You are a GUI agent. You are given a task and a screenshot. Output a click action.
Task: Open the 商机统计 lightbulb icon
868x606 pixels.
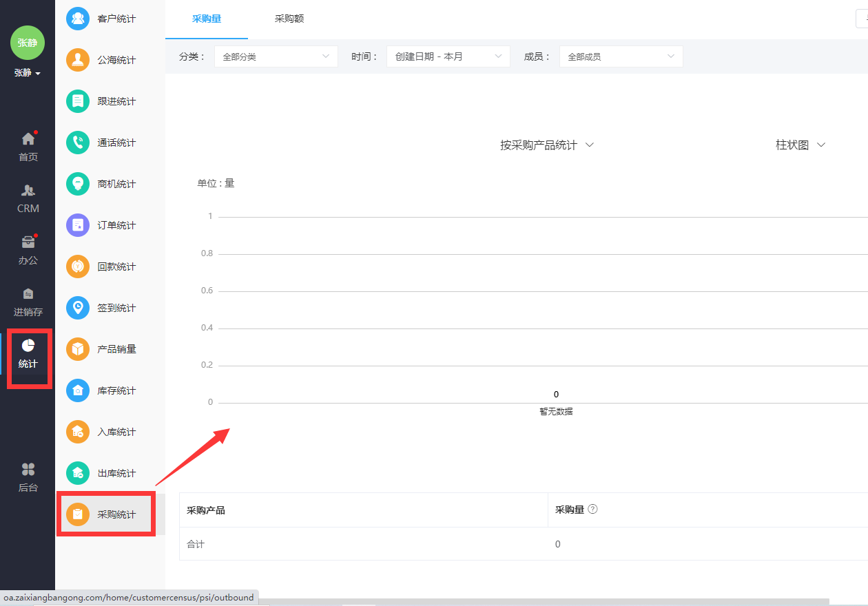pos(78,184)
